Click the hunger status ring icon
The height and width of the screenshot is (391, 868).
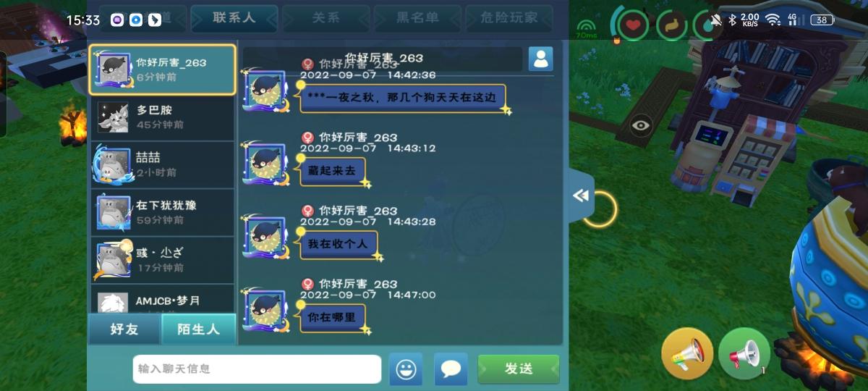672,25
